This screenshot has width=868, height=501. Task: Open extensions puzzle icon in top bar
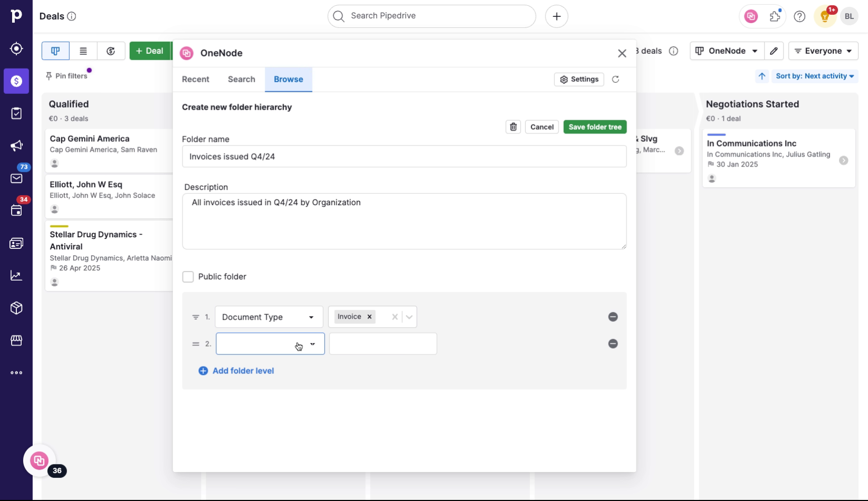click(775, 16)
